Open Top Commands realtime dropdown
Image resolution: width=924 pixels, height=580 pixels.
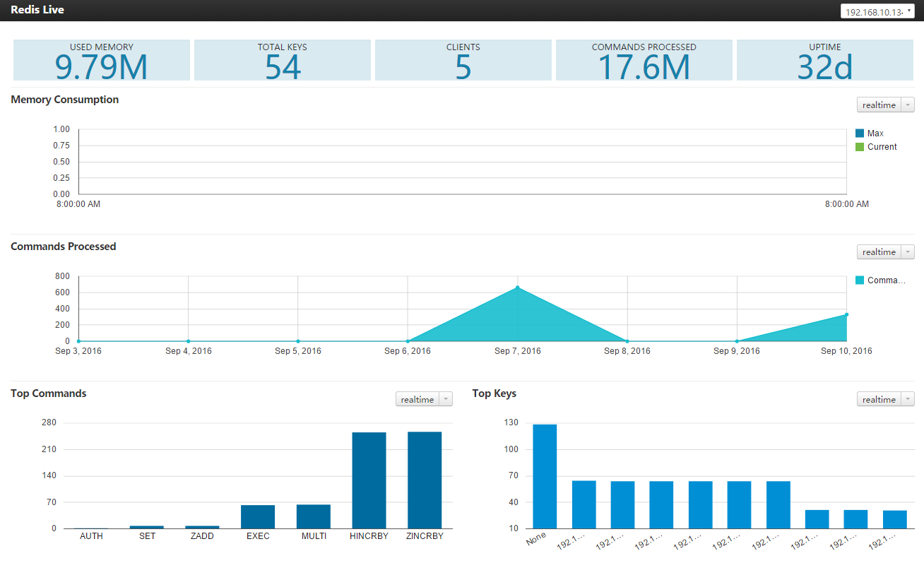[x=424, y=400]
